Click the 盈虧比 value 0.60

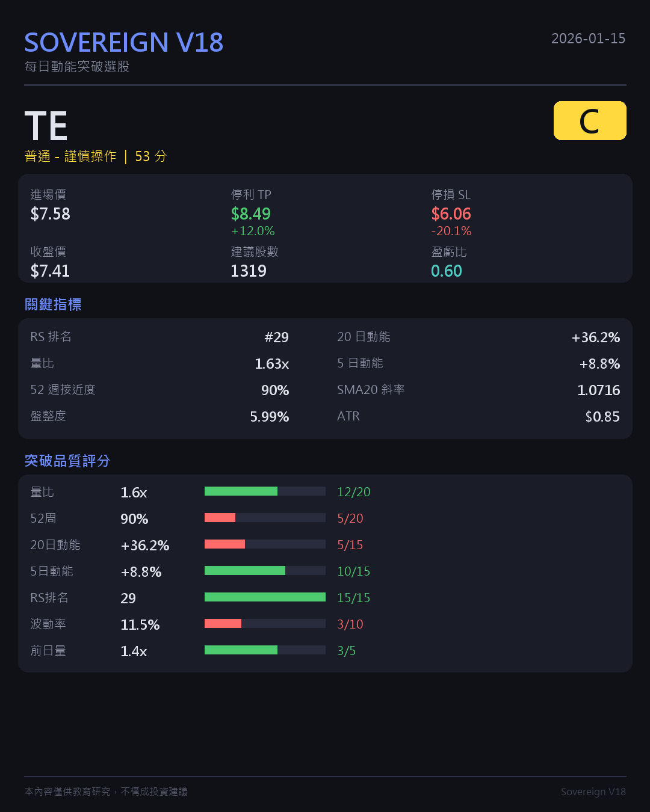coord(447,271)
